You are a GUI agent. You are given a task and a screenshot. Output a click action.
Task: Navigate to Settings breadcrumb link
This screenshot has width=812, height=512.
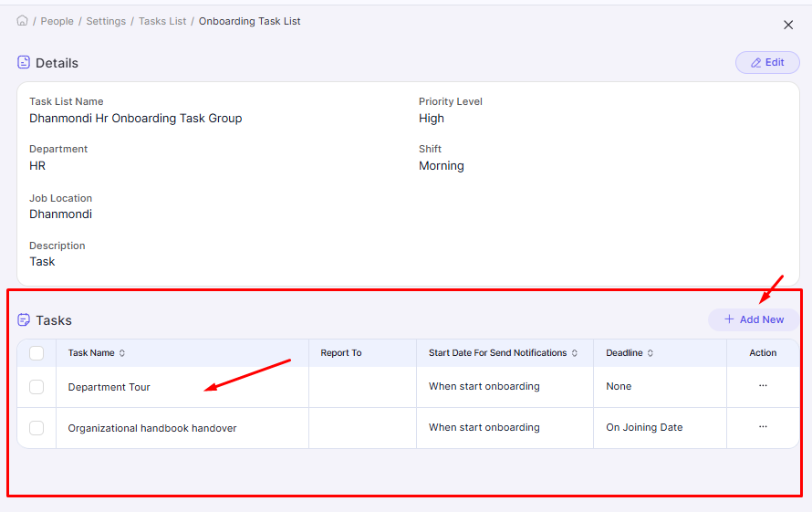[106, 21]
